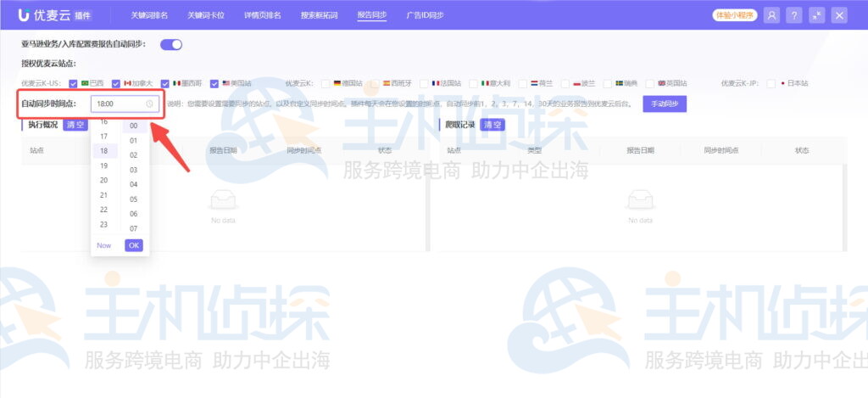Check the 瑞典 site checkbox
The image size is (868, 398).
pos(607,84)
